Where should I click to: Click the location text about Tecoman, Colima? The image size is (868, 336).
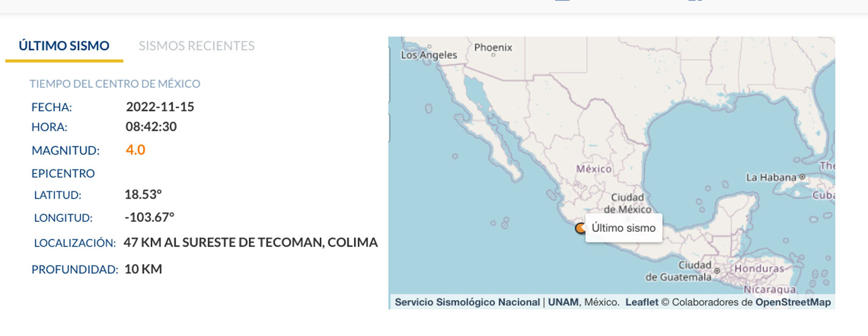click(x=251, y=243)
